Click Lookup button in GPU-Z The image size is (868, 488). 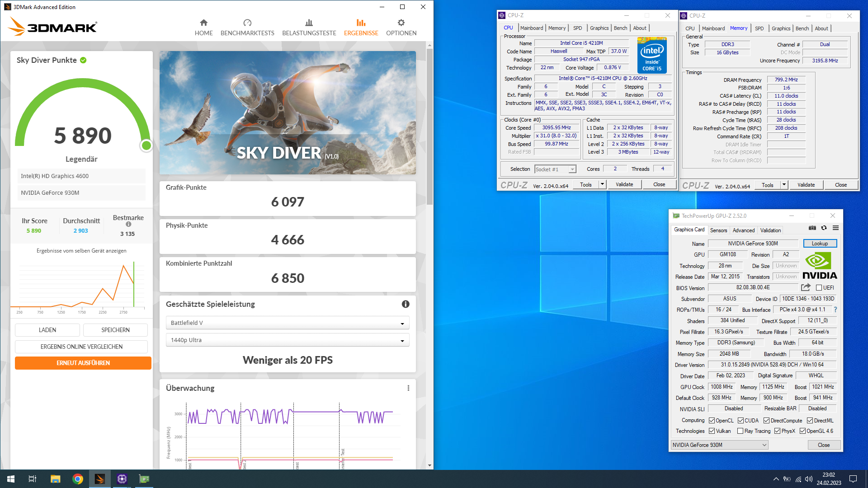click(x=820, y=244)
